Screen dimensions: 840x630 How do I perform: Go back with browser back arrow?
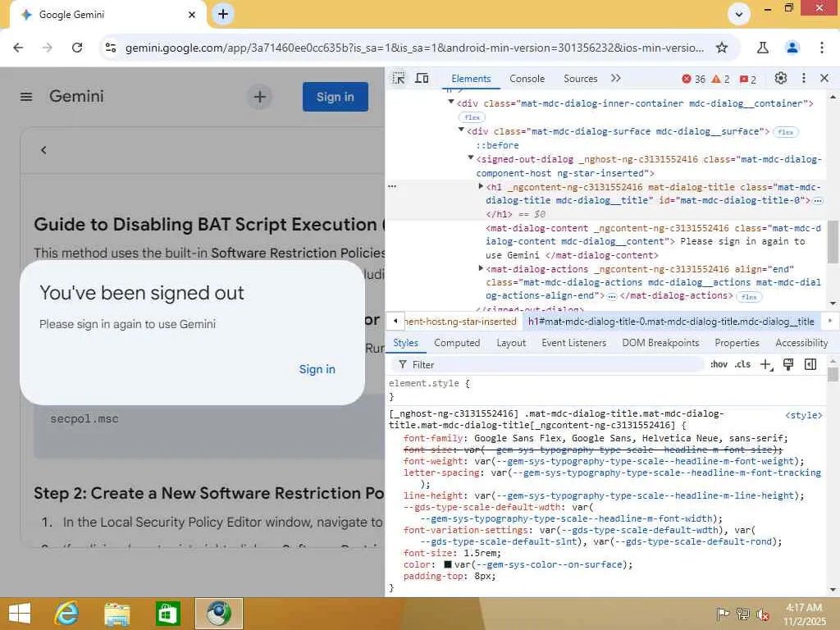(18, 48)
